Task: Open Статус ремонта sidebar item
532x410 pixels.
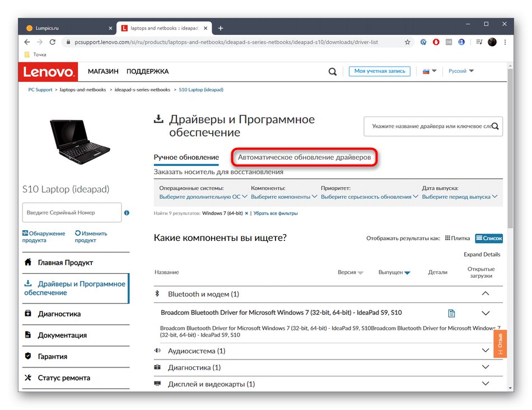Action: 76,378
